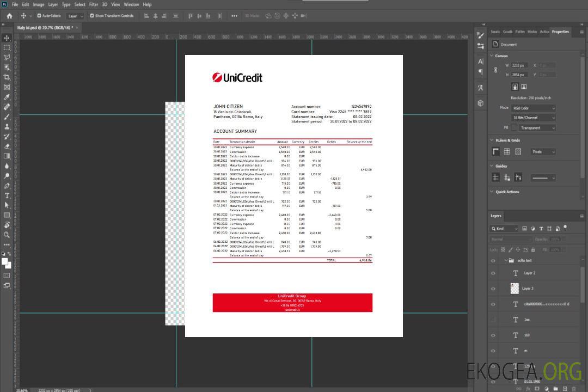This screenshot has height=392, width=588.
Task: Select the Zoom tool
Action: tap(7, 235)
